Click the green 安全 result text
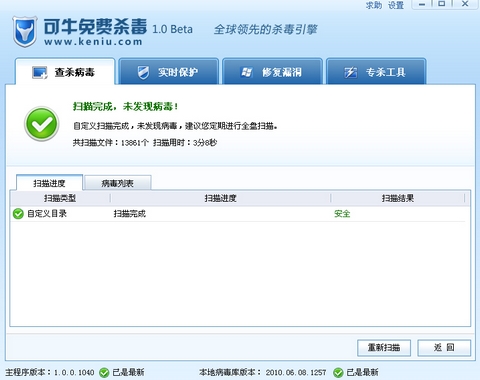 [x=342, y=214]
